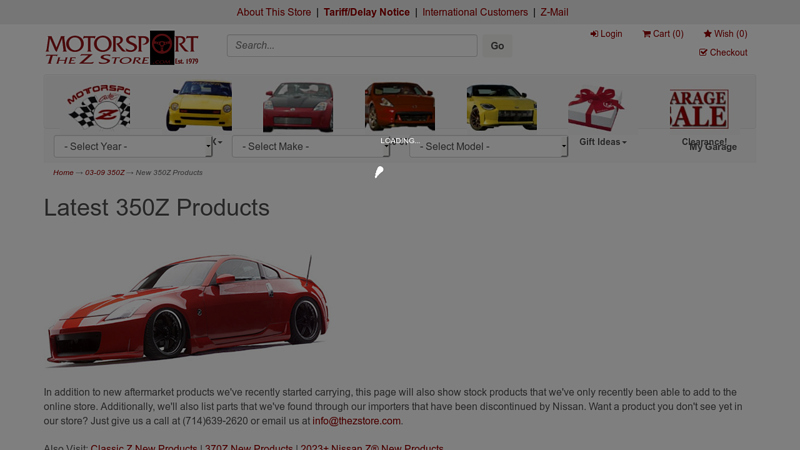Open the Select Model dropdown
Screen dimensions: 800x450
488,146
